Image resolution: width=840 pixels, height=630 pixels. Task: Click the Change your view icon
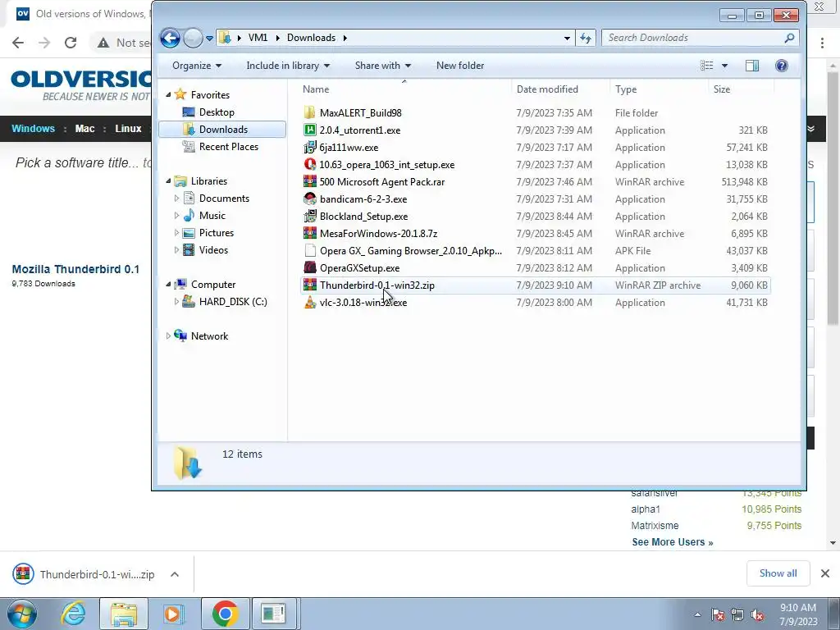[706, 66]
